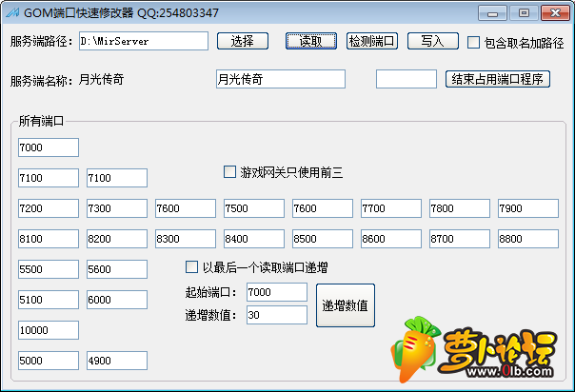Click the empty field left of 结束占用端口程序
Viewport: 575px width, 392px height.
coord(406,80)
